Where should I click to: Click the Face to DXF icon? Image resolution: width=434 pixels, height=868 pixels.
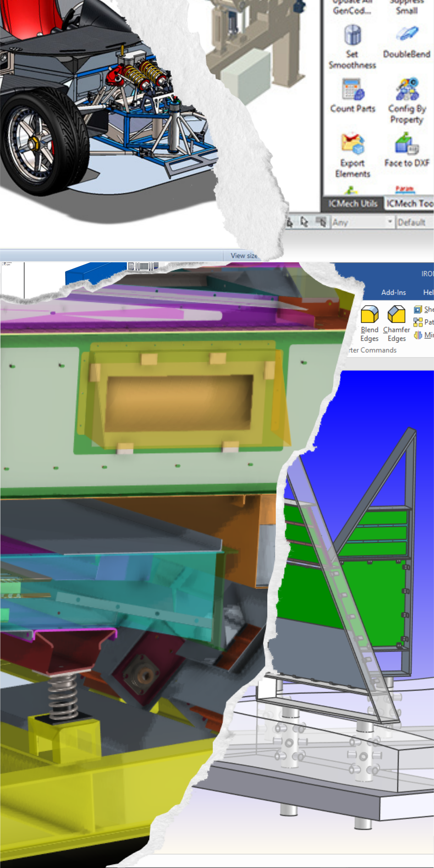click(x=407, y=143)
